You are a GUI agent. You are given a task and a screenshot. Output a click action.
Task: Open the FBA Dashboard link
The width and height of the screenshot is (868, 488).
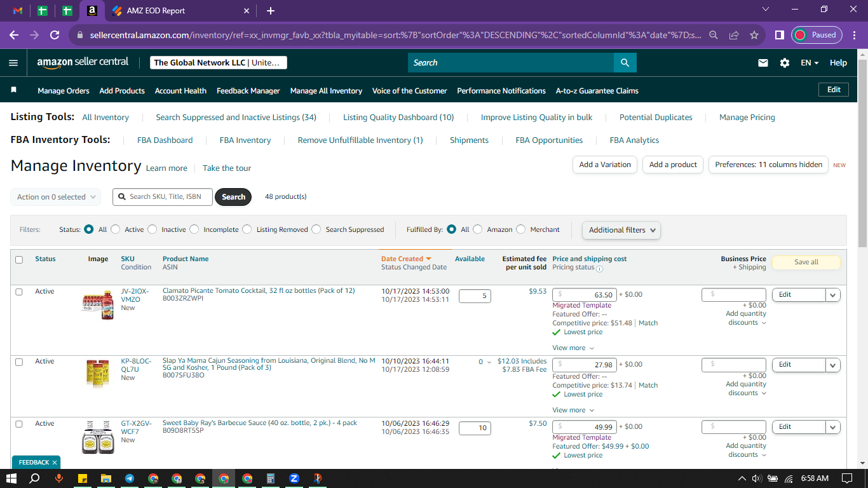pyautogui.click(x=165, y=140)
